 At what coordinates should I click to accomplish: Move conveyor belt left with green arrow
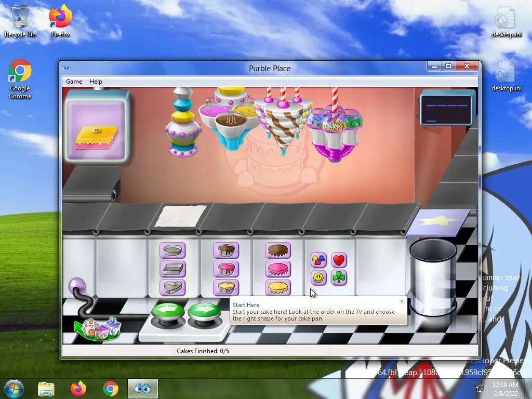coord(168,312)
